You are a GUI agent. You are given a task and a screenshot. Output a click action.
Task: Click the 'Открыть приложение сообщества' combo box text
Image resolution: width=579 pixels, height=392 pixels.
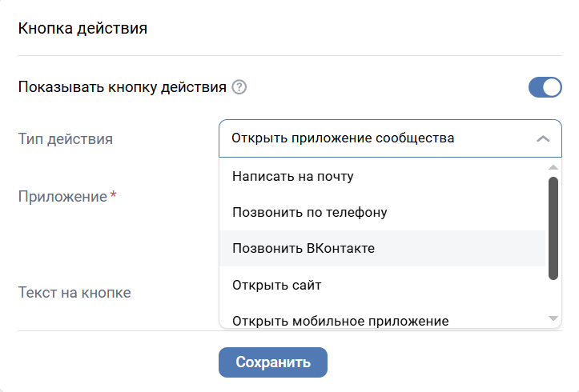[343, 138]
